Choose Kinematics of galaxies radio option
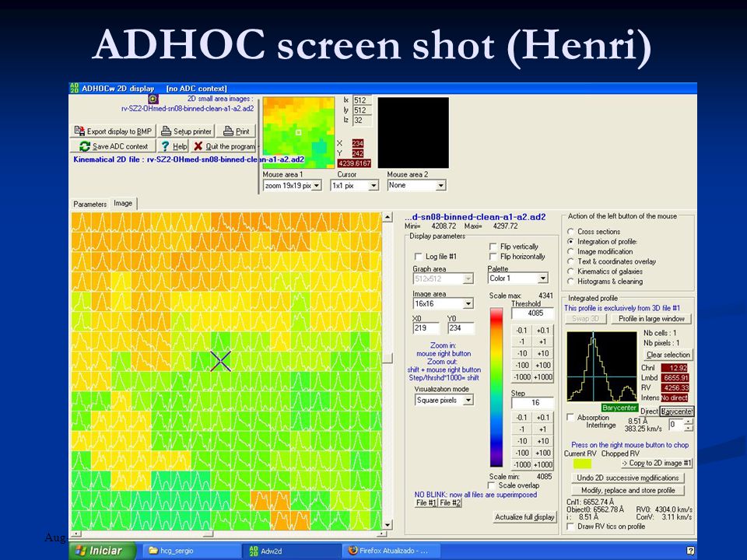 coord(570,271)
